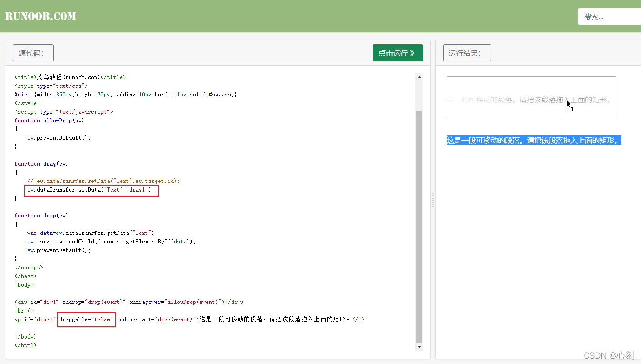641x364 pixels.
Task: Click the code editor scrollbar up arrow
Action: (x=419, y=77)
